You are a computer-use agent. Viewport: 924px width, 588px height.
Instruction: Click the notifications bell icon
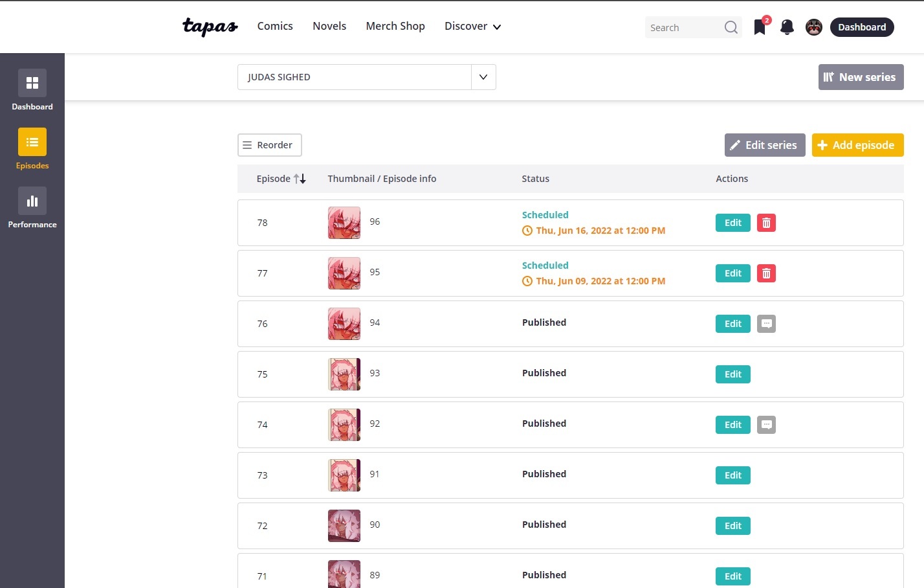coord(787,27)
